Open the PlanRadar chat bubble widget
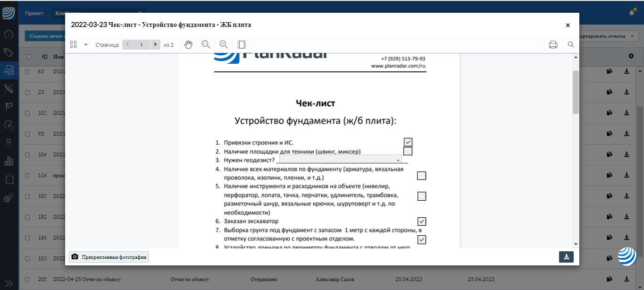Screen dimensions: 644x290 (627, 256)
